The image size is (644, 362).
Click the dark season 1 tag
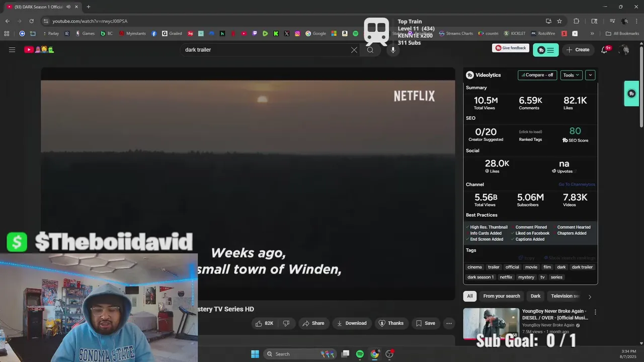click(x=480, y=277)
